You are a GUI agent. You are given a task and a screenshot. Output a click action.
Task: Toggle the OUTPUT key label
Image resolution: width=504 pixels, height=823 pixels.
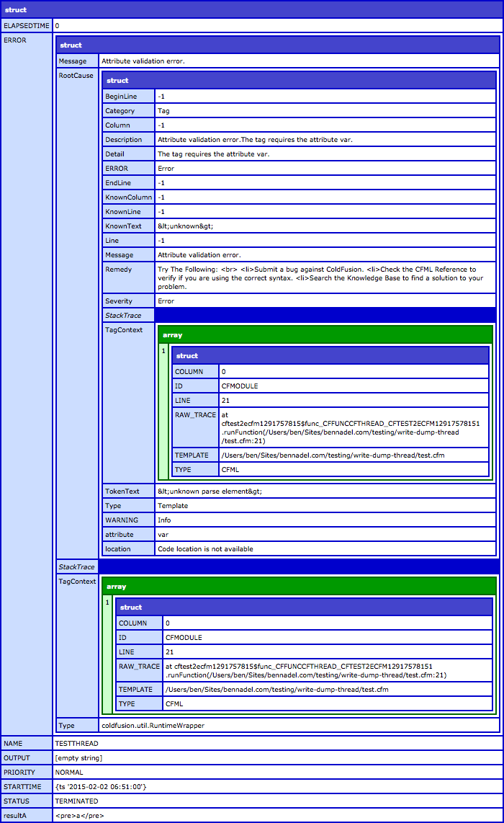[x=26, y=758]
